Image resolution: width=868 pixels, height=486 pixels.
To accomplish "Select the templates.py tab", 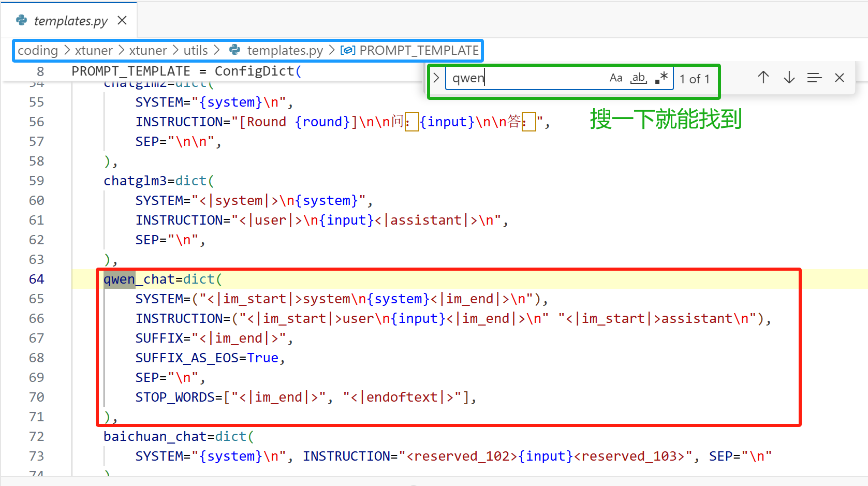I will tap(70, 21).
